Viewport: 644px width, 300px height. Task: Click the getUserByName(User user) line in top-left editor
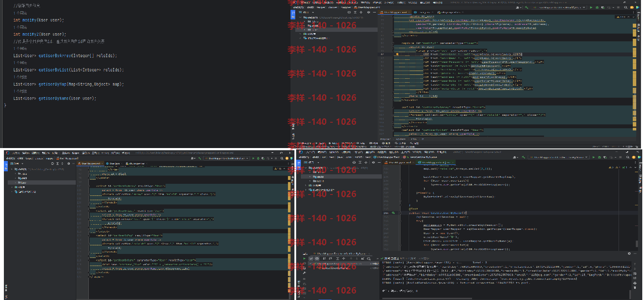[55, 98]
